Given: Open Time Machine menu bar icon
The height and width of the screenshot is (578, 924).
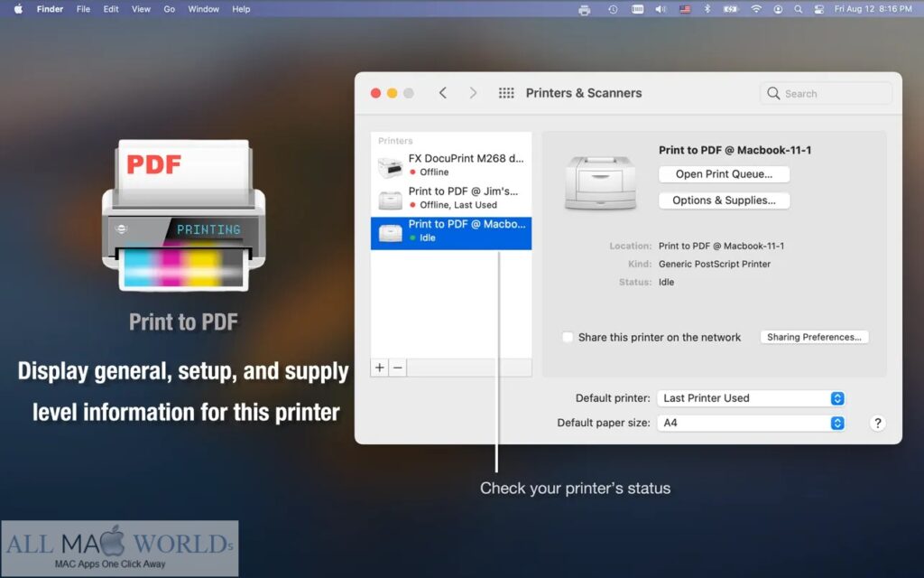Looking at the screenshot, I should (x=613, y=9).
